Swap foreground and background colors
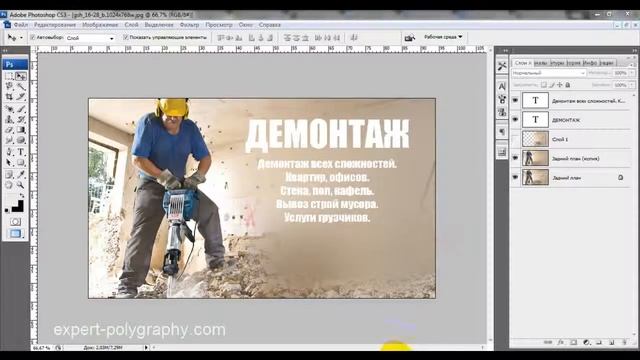 coord(21,196)
